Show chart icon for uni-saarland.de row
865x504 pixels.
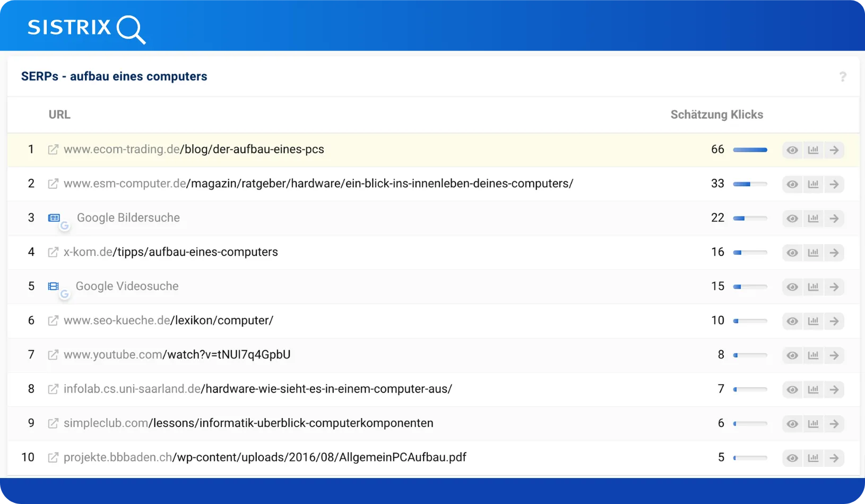pyautogui.click(x=813, y=389)
